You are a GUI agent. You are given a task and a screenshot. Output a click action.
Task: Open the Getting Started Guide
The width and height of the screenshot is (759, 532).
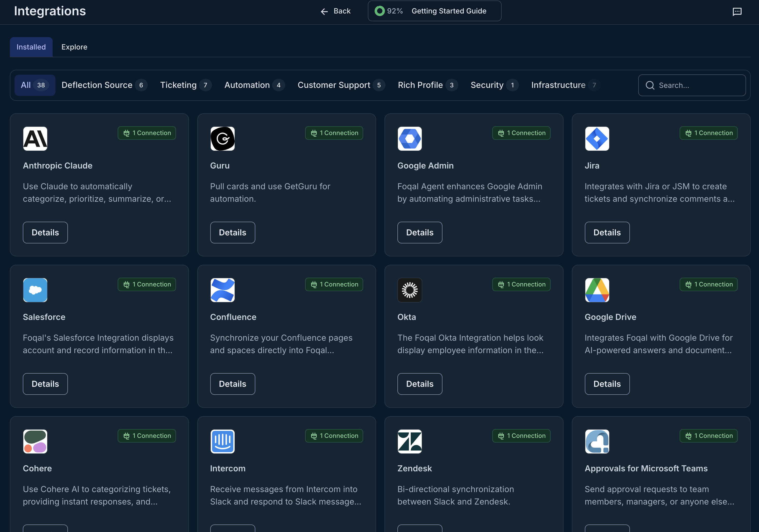434,11
